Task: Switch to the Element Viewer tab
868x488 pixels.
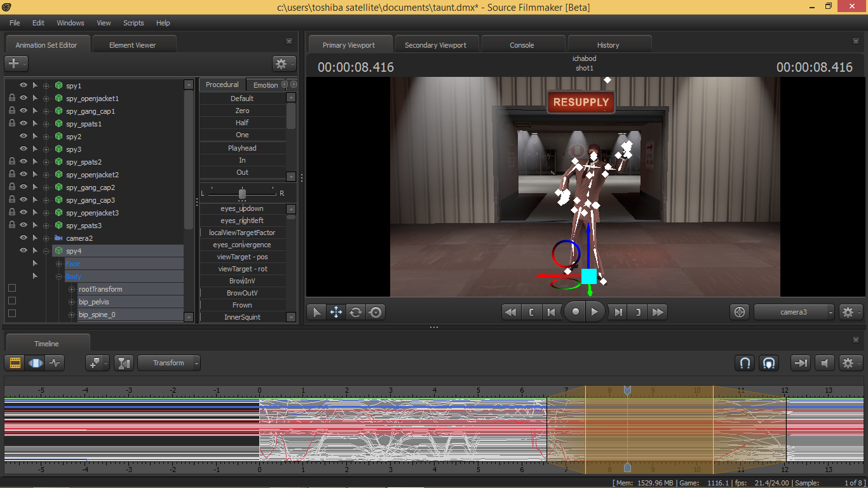Action: pyautogui.click(x=132, y=45)
